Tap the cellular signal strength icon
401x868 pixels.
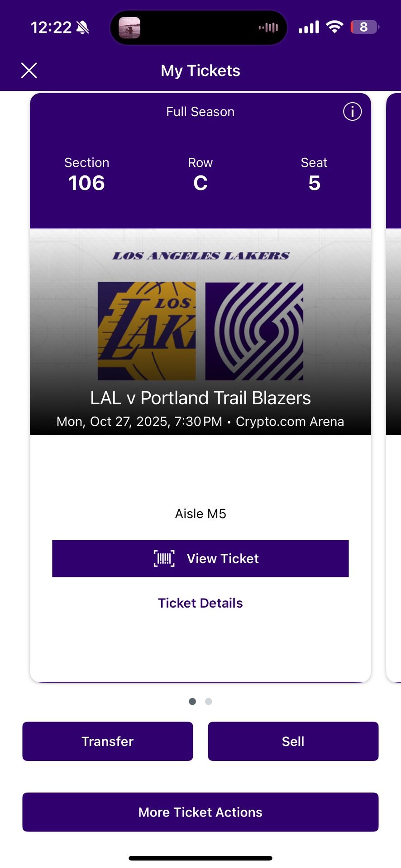point(308,27)
